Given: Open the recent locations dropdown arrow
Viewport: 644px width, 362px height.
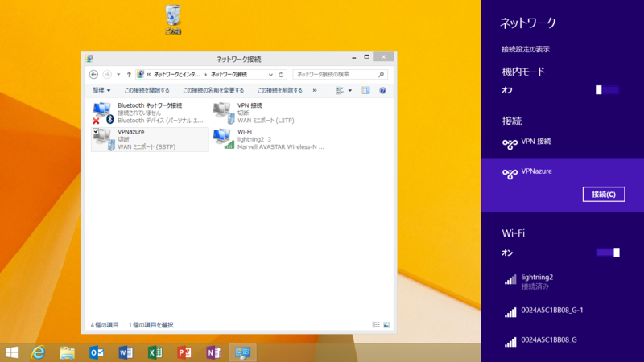Looking at the screenshot, I should click(x=118, y=74).
